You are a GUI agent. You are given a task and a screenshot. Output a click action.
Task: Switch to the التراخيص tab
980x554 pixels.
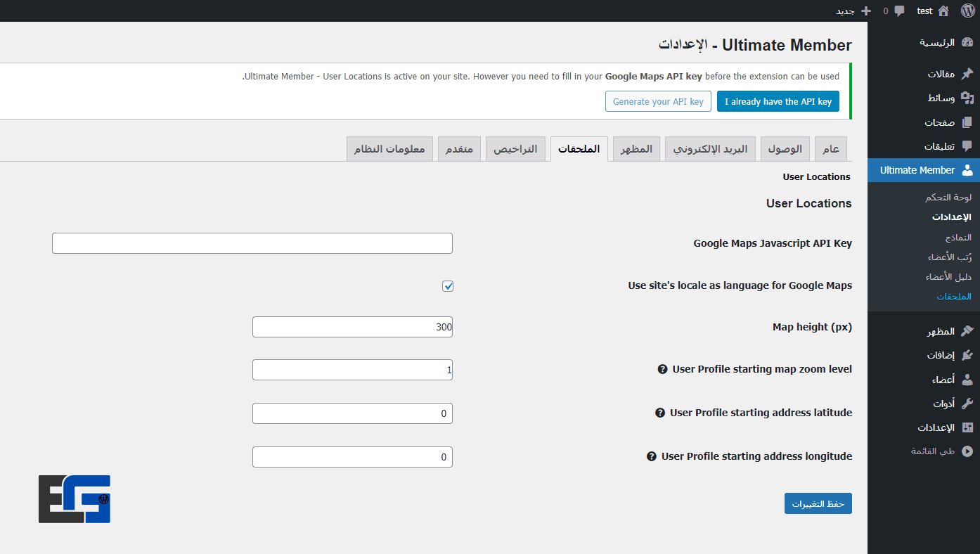click(x=515, y=148)
